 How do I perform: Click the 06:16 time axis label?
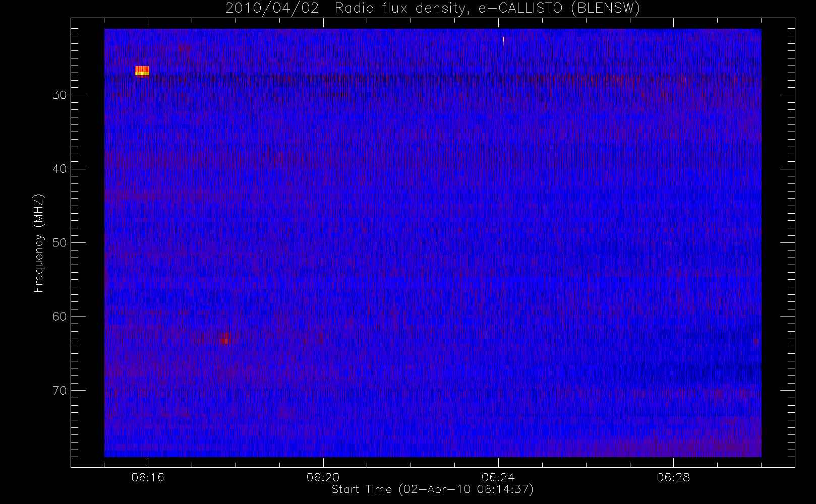(148, 477)
